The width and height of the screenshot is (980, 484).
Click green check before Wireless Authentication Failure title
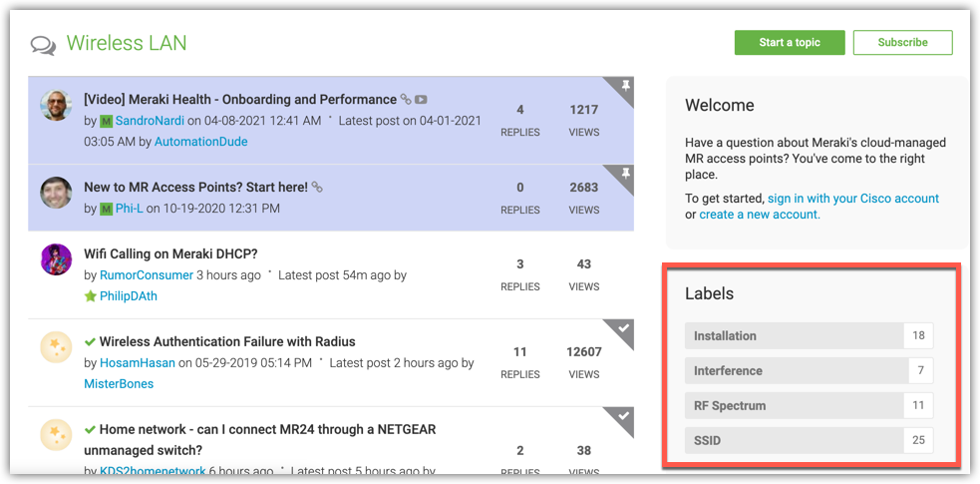click(x=90, y=342)
